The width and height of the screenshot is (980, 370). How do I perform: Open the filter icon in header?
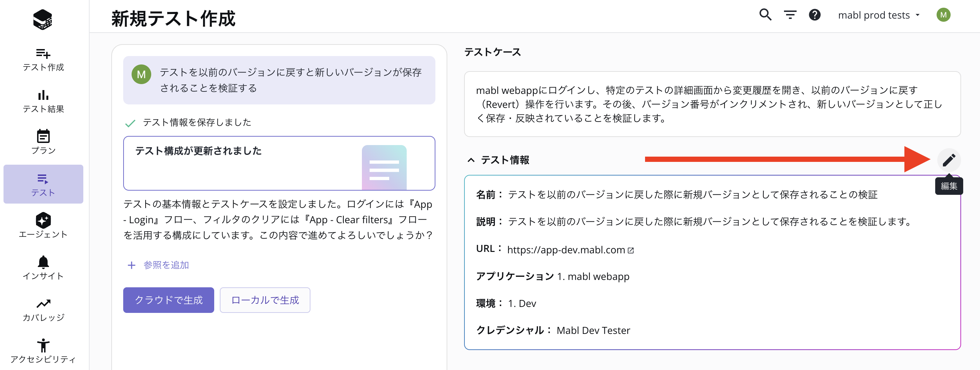pos(790,15)
